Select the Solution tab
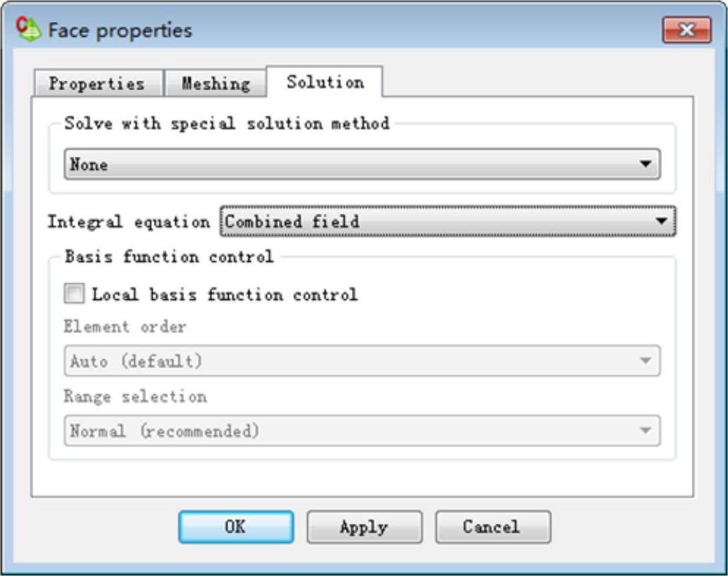Image resolution: width=728 pixels, height=576 pixels. click(325, 82)
